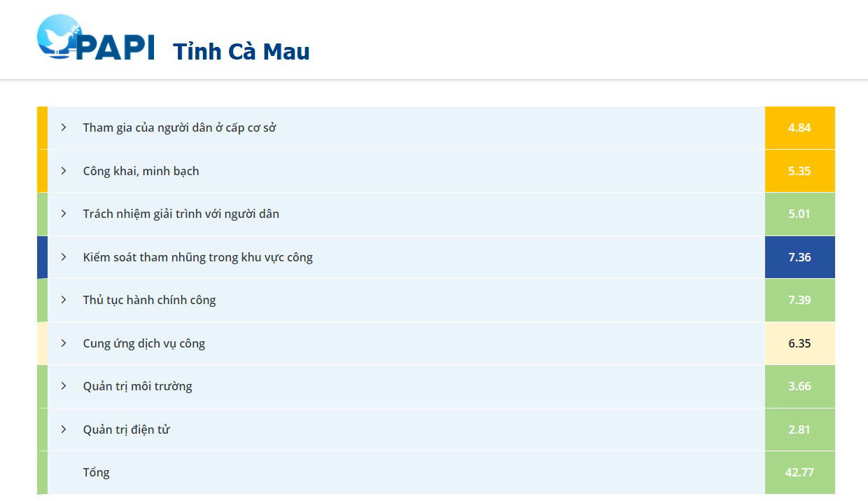Expand the Công khai, minh bạch chevron

coord(64,171)
